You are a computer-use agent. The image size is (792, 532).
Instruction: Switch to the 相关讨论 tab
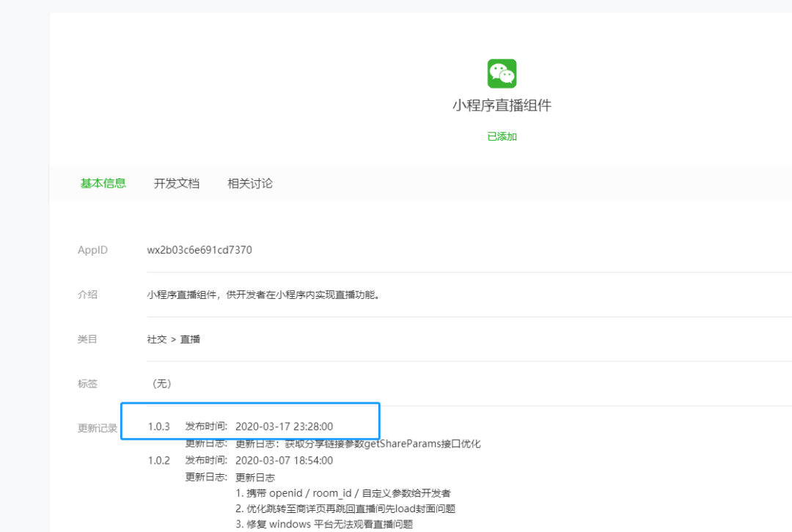(250, 183)
